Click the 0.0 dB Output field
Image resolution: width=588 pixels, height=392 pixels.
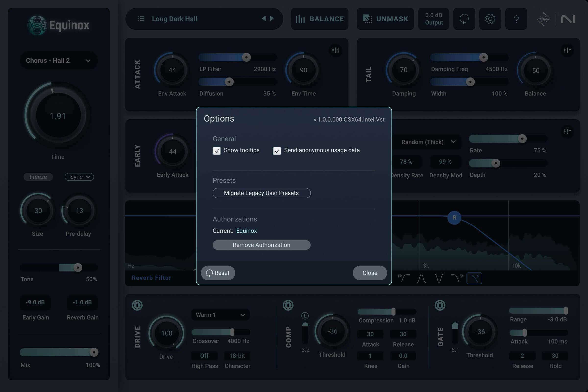[433, 19]
